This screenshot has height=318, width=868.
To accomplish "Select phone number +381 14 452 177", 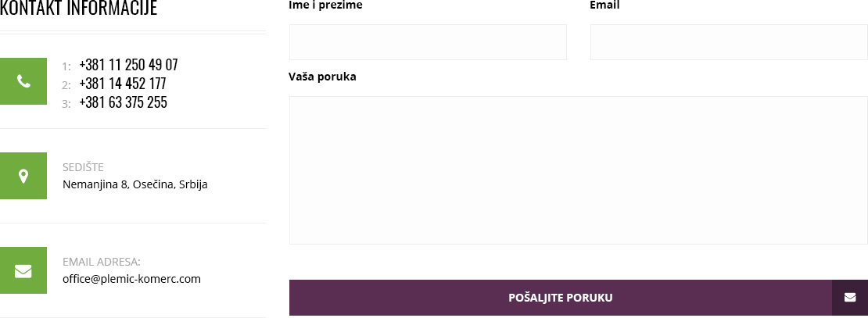I will pyautogui.click(x=122, y=84).
